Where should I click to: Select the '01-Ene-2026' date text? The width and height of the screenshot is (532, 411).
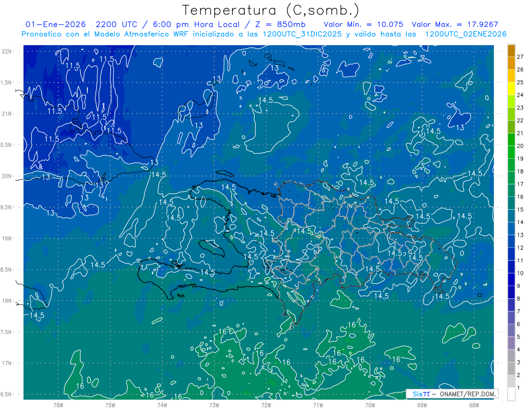point(56,24)
